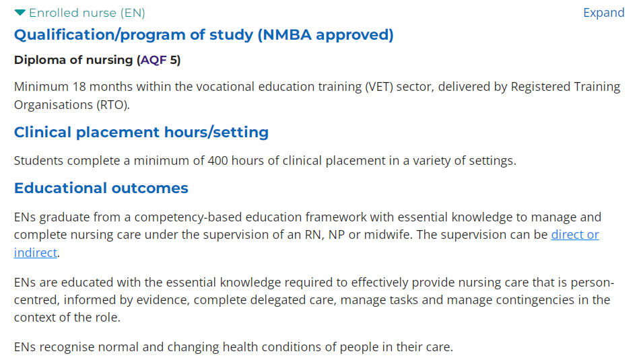Click the 'ENs are educated' paragraph
Image resolution: width=643 pixels, height=364 pixels.
(x=314, y=299)
